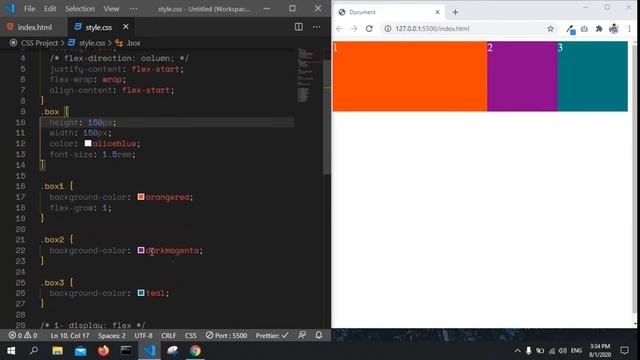Close the style.css tab
Screen dimensions: 640x360
pos(126,27)
